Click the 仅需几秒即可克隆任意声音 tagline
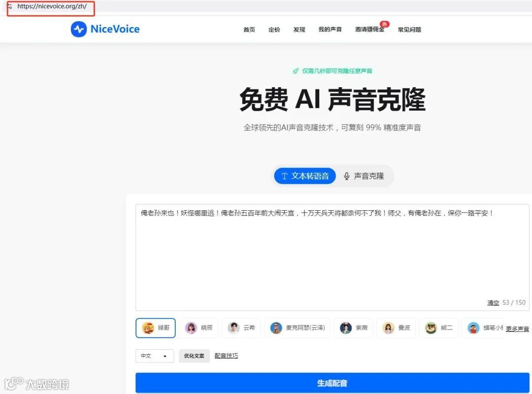The image size is (532, 394). tap(337, 71)
